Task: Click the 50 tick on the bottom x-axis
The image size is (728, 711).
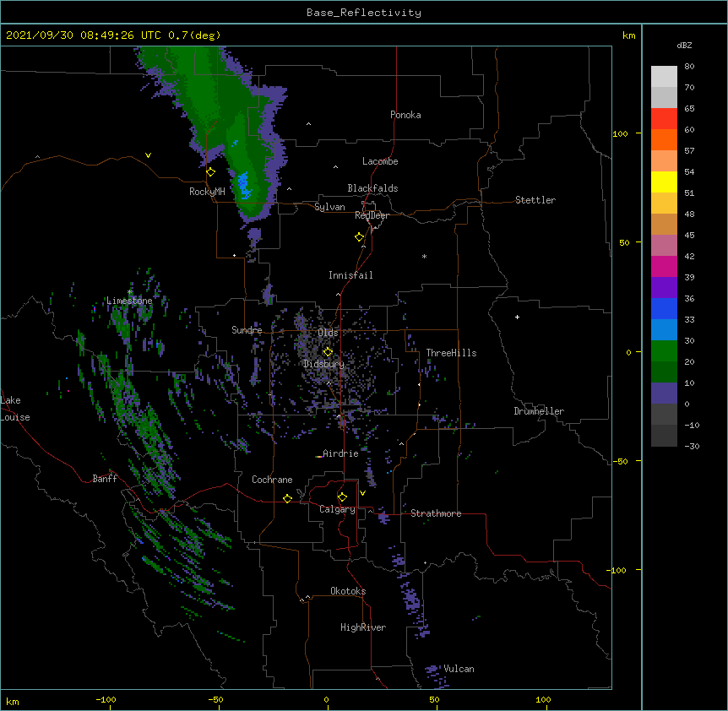Action: click(434, 700)
